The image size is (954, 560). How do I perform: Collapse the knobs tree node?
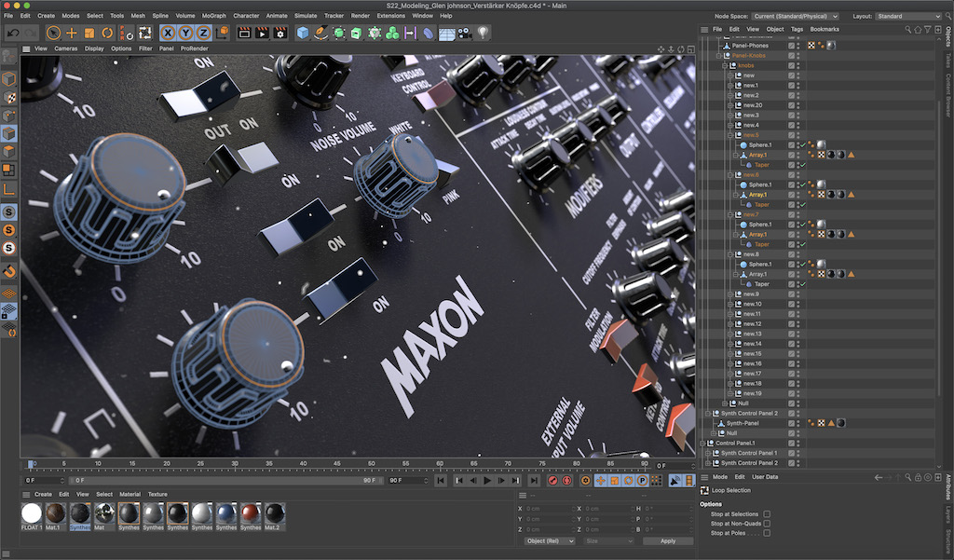725,66
